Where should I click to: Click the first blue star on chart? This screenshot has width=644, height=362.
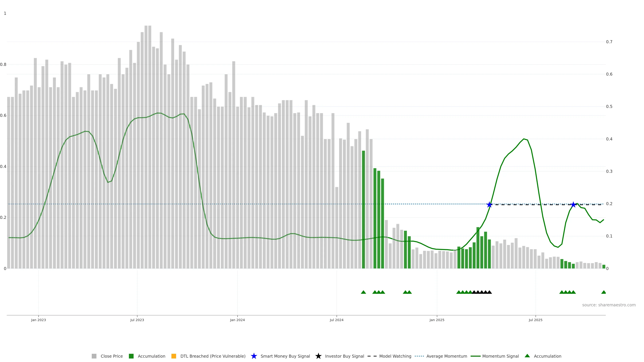tap(490, 205)
